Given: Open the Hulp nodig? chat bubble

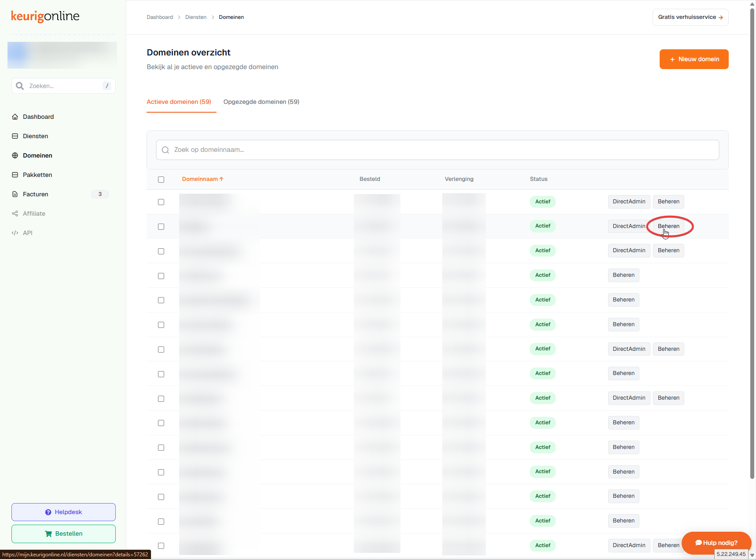Looking at the screenshot, I should click(716, 543).
